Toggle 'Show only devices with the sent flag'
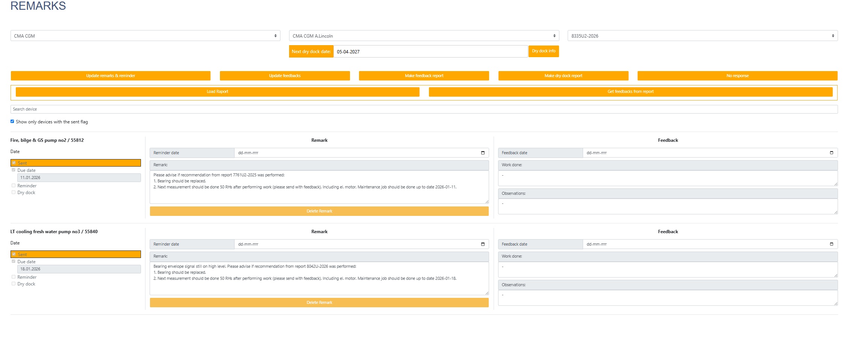Image resolution: width=868 pixels, height=349 pixels. (x=12, y=121)
